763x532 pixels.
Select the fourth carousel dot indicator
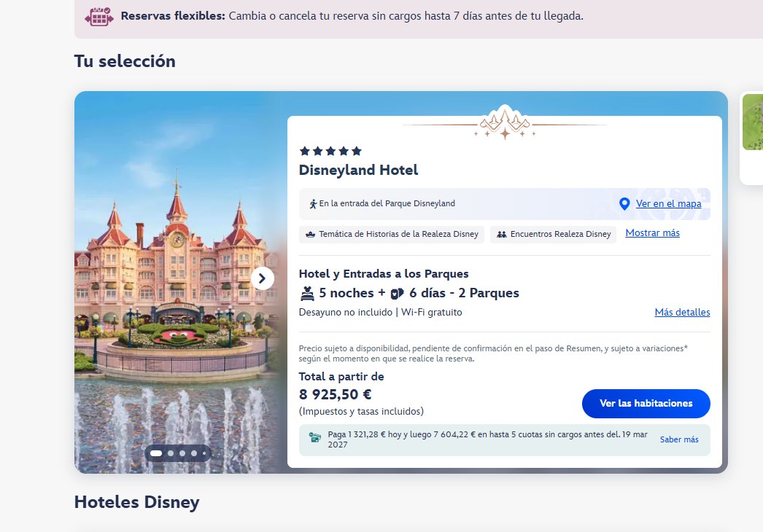coord(194,453)
